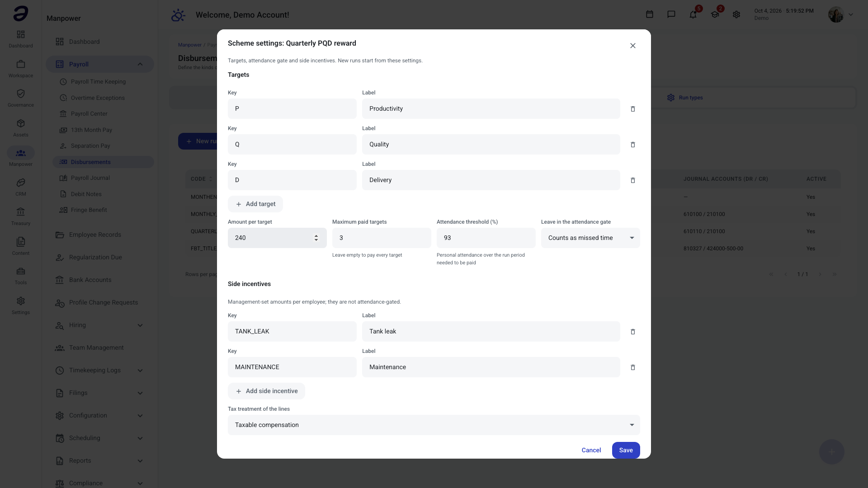The width and height of the screenshot is (868, 488).
Task: Click the Manpower breadcrumb link
Action: coord(190,45)
